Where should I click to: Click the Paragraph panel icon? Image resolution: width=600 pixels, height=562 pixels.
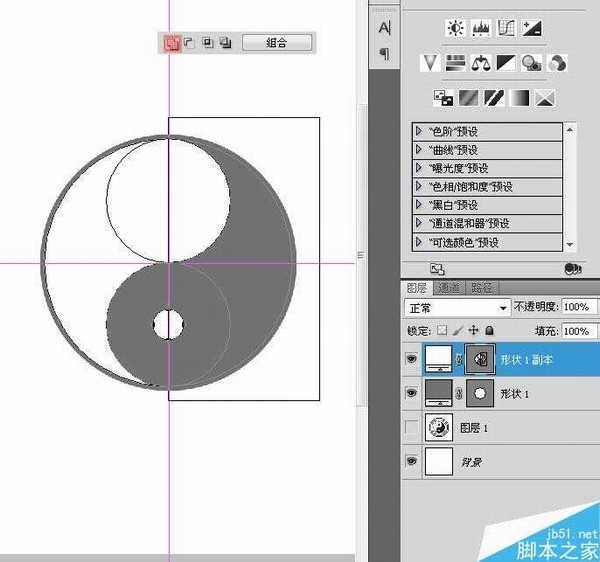pos(385,53)
